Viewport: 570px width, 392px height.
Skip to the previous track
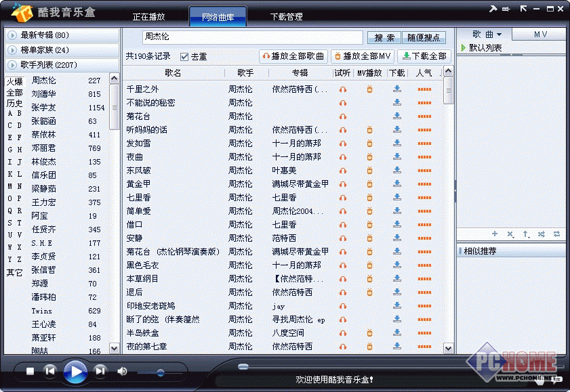click(49, 371)
